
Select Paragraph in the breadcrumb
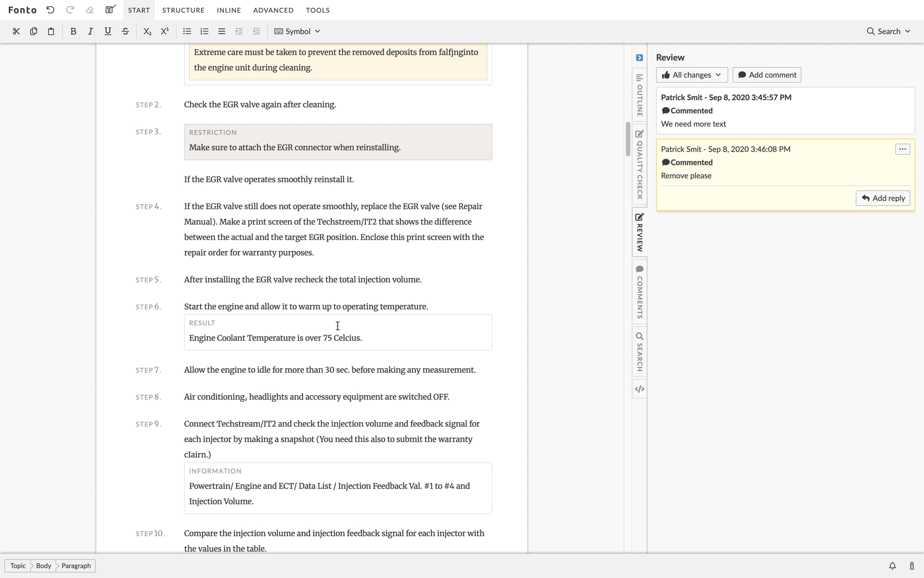pyautogui.click(x=76, y=566)
